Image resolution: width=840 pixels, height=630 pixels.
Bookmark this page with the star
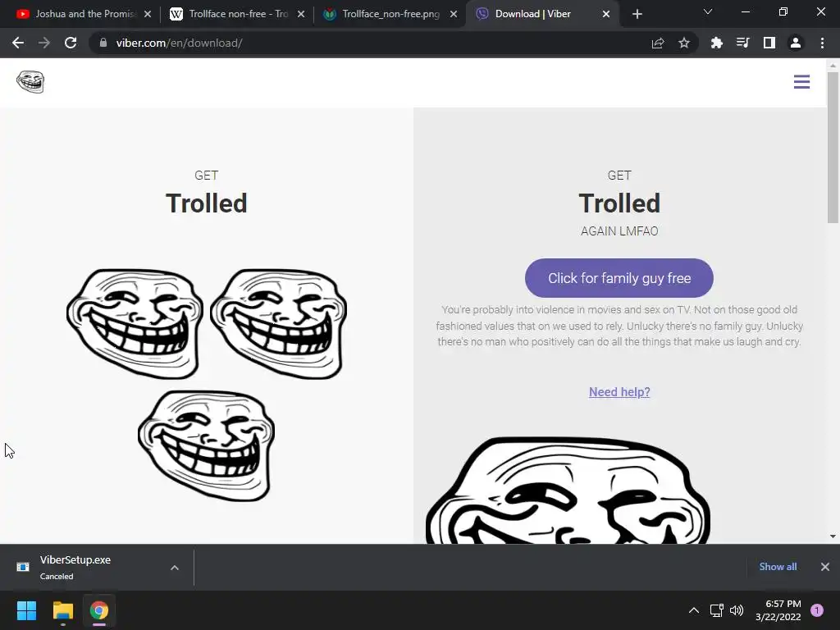point(683,43)
